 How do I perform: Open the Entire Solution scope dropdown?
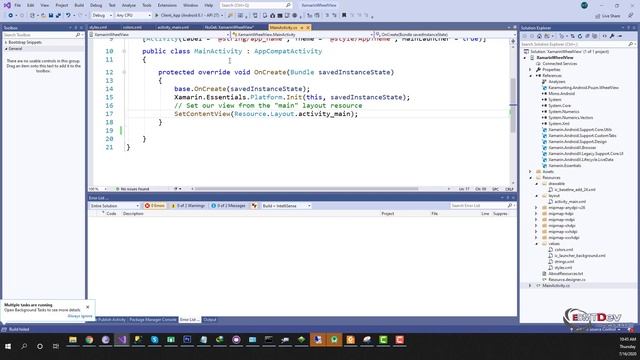tap(115, 206)
